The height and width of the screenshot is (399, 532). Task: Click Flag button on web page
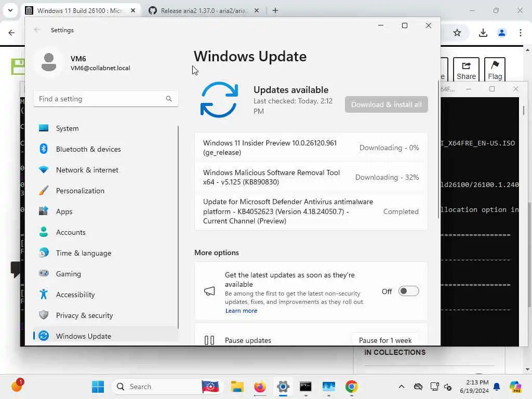point(495,70)
